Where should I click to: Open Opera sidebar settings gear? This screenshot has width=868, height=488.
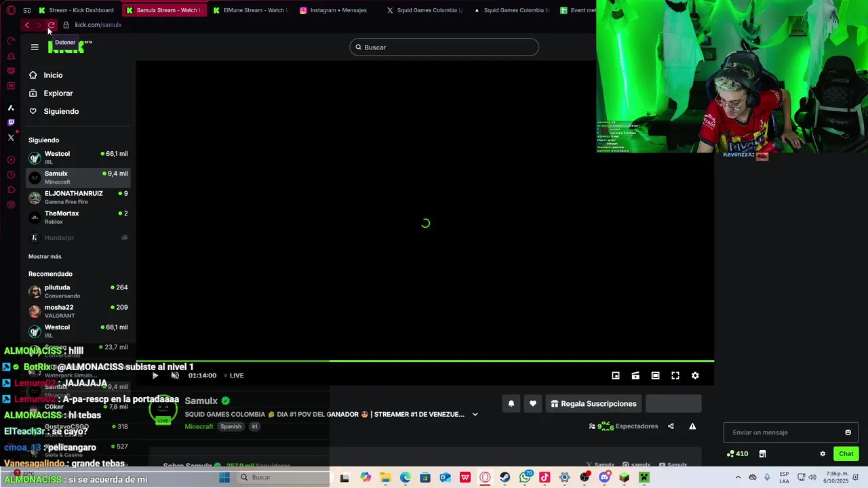coord(11,205)
